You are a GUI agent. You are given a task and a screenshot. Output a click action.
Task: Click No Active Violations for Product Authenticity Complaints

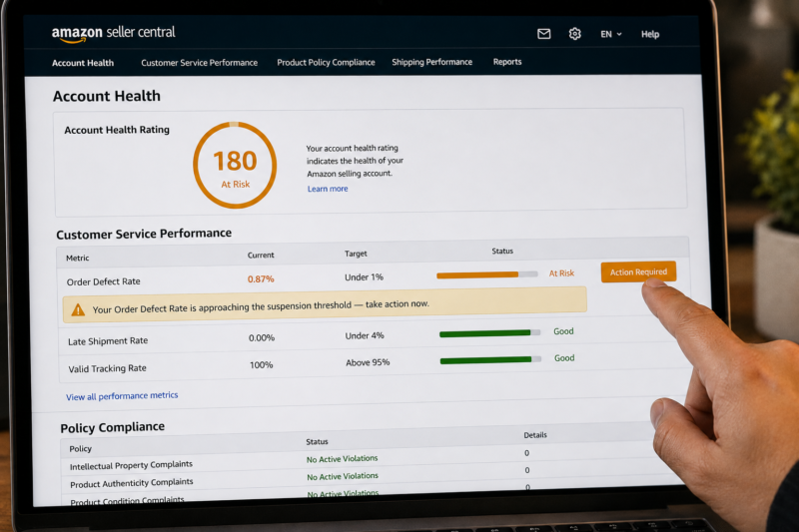pos(343,476)
